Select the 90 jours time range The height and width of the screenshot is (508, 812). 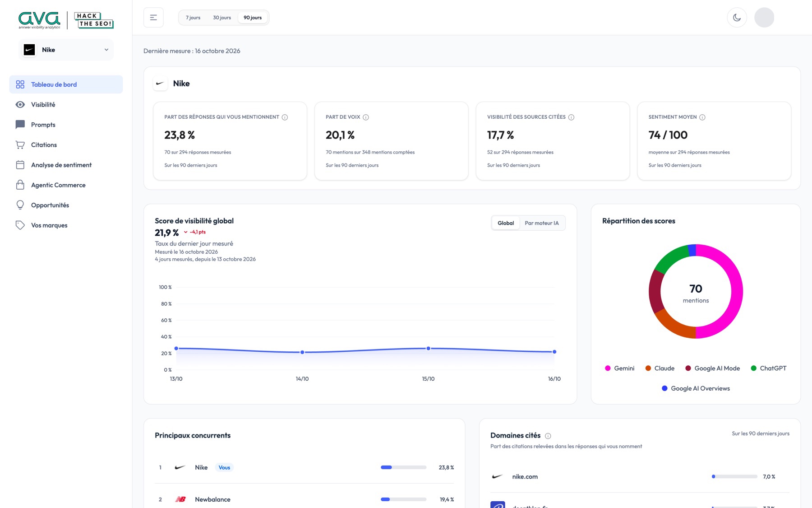coord(253,18)
